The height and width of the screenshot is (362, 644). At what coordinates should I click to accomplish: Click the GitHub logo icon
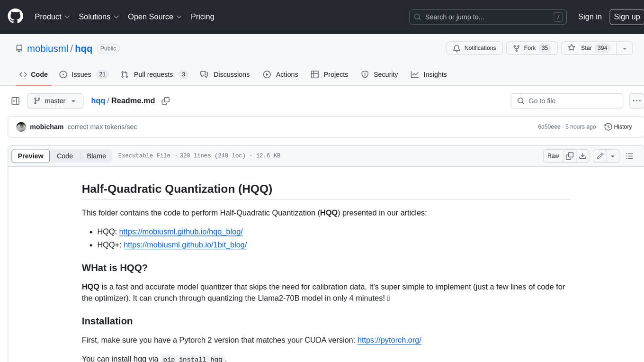point(15,17)
